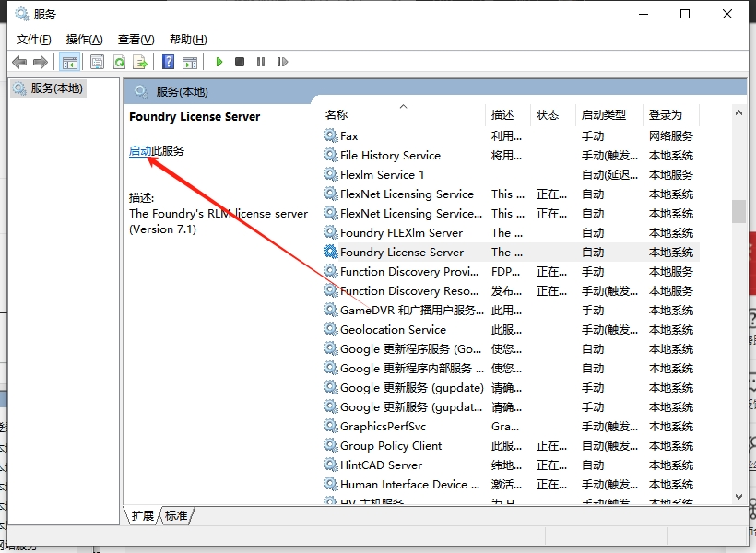756x553 pixels.
Task: Open Help via the question mark icon
Action: tap(168, 62)
